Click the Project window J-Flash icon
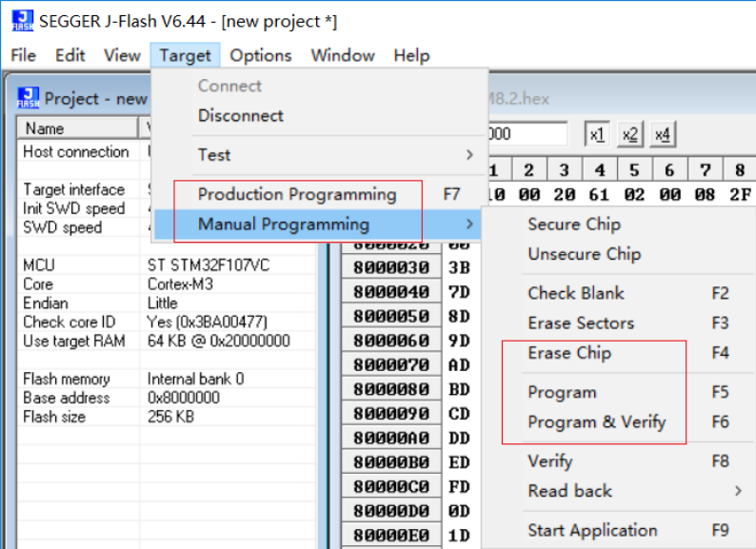The height and width of the screenshot is (549, 756). pos(28,98)
